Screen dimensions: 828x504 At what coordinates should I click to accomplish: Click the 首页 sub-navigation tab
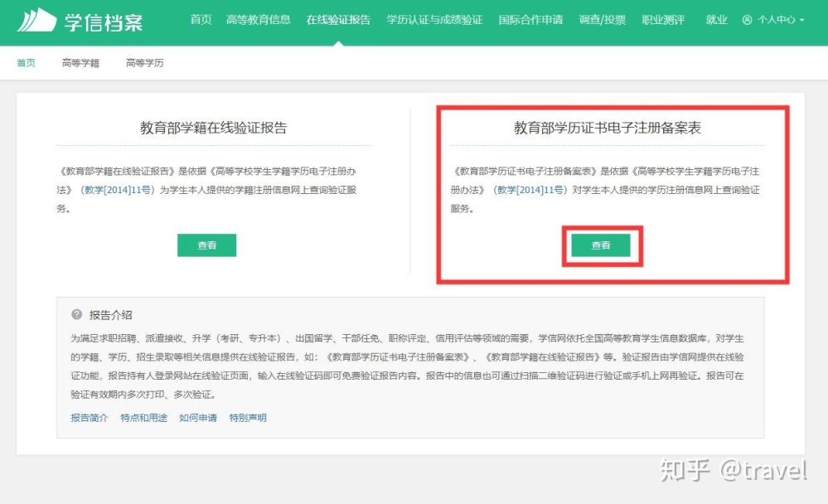coord(27,63)
